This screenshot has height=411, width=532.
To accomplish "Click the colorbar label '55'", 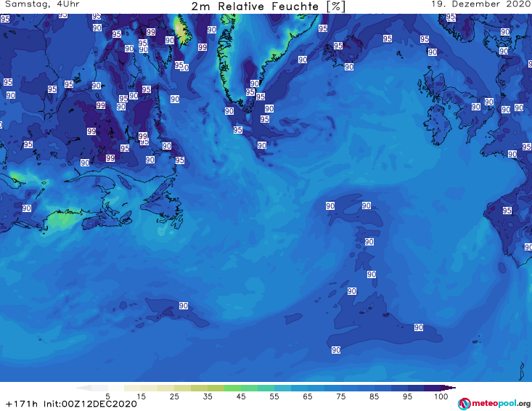I will (274, 396).
